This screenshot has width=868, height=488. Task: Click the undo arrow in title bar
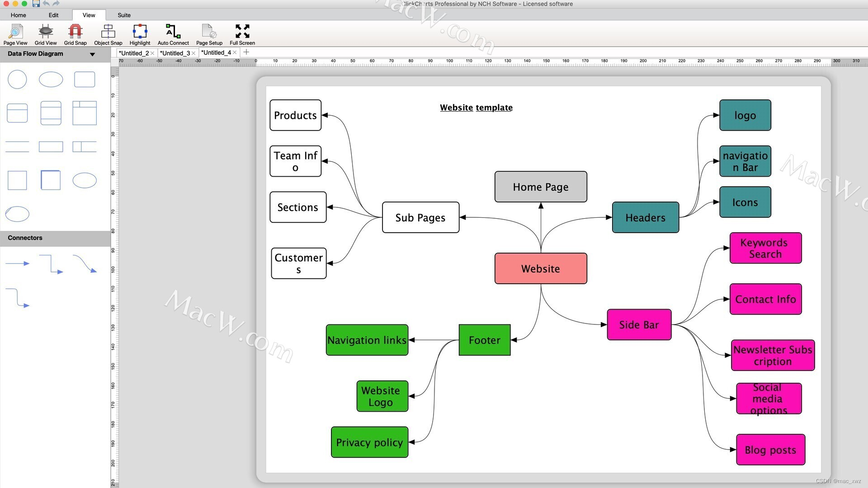[46, 4]
